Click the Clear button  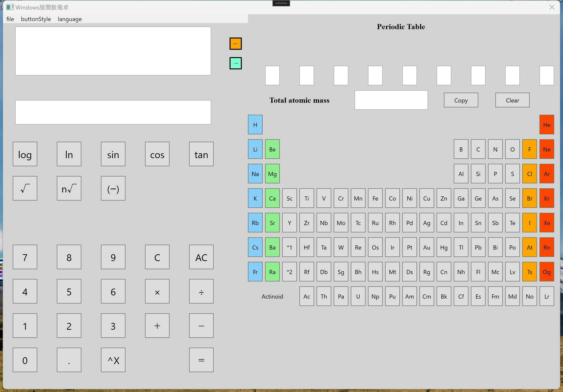coord(512,100)
